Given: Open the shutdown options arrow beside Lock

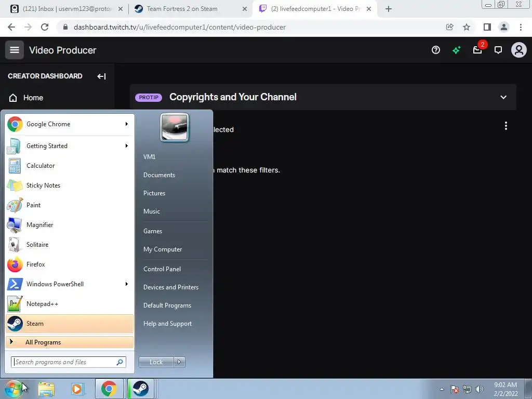Looking at the screenshot, I should point(179,362).
